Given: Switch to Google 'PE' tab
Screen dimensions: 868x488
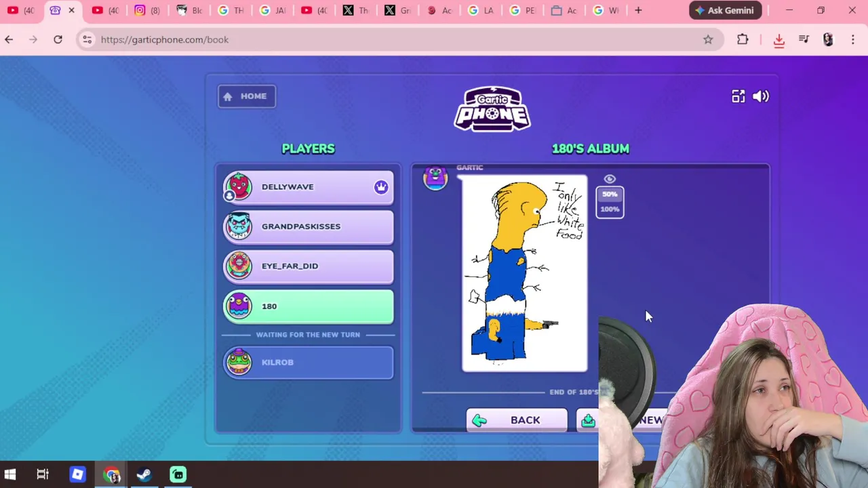Looking at the screenshot, I should coord(523,10).
